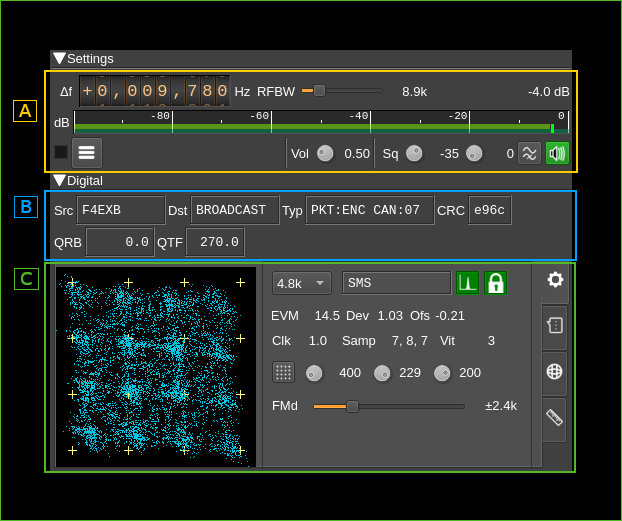Click the EVM value 14.5
Screen dimensions: 622x521
[x=327, y=316]
